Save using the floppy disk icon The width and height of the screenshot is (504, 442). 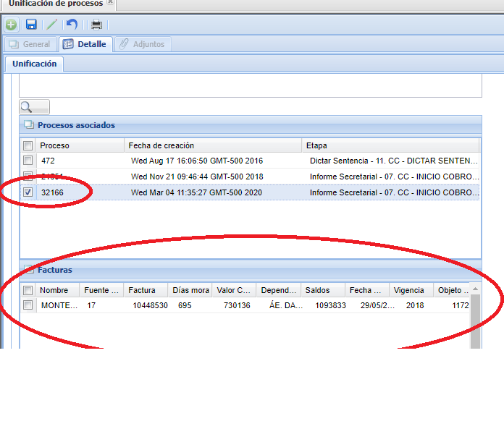31,25
